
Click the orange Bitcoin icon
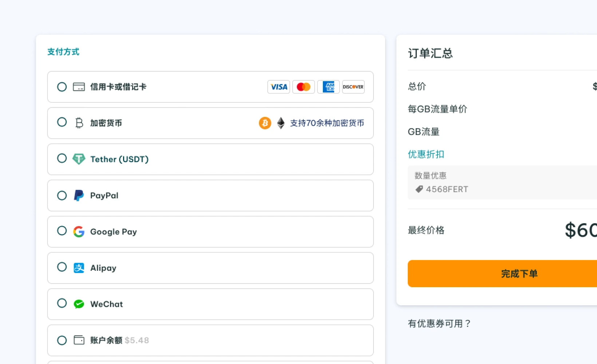tap(265, 123)
